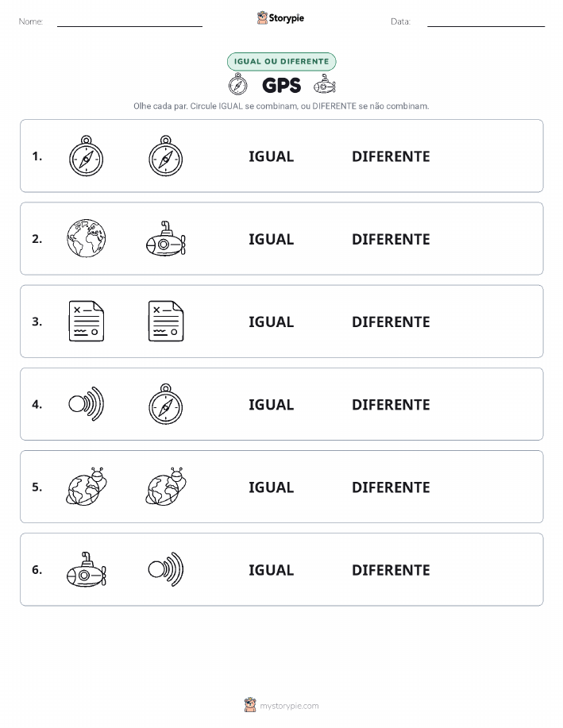Click the submarine icon in row 2
Image resolution: width=563 pixels, height=728 pixels.
coord(166,239)
